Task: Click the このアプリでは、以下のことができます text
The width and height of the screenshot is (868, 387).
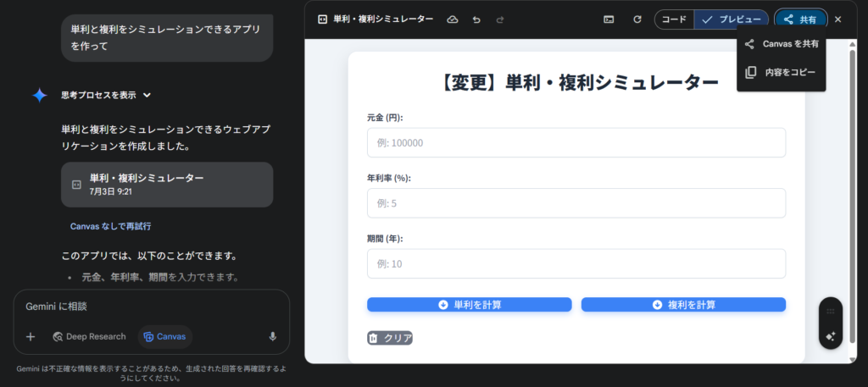Action: [x=149, y=257]
